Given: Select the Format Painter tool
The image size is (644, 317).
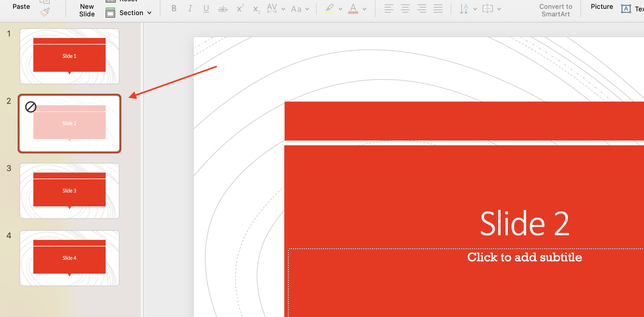Looking at the screenshot, I should click(45, 11).
